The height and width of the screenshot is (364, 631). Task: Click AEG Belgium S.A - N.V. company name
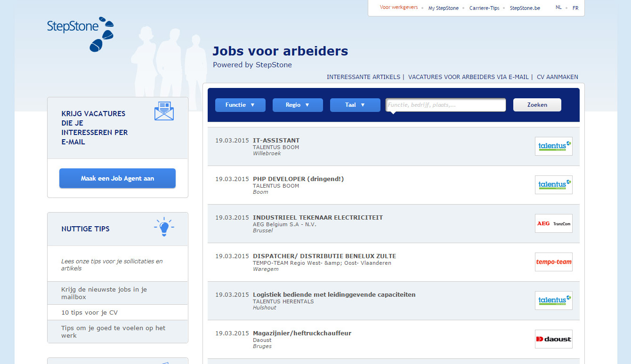pyautogui.click(x=284, y=224)
